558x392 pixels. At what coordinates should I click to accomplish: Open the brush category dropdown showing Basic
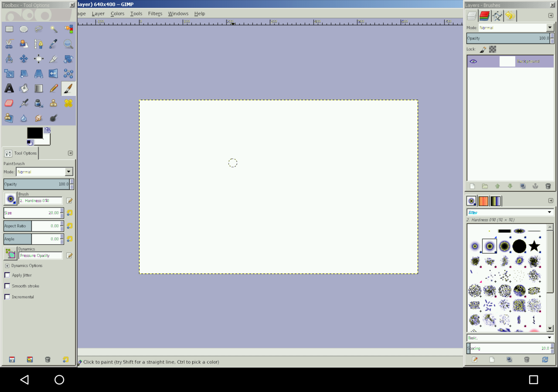pos(510,337)
